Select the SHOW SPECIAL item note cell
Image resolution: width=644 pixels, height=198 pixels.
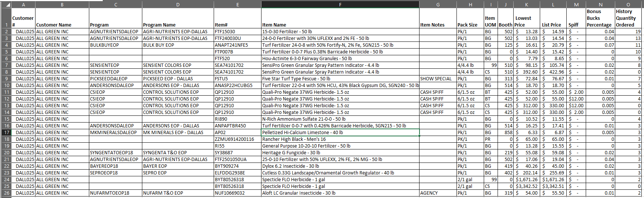point(437,78)
